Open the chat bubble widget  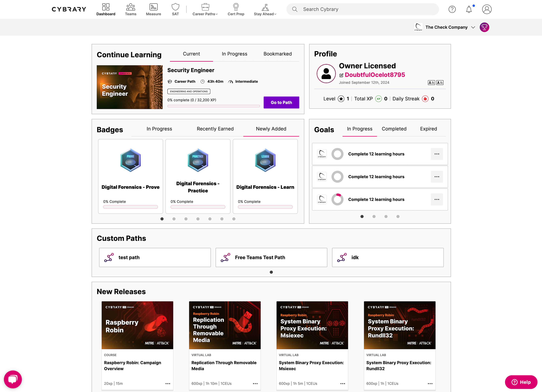pyautogui.click(x=13, y=379)
